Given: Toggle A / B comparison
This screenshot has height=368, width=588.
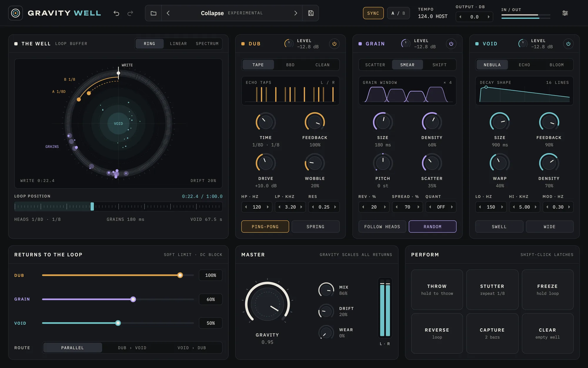Looking at the screenshot, I should (x=398, y=13).
